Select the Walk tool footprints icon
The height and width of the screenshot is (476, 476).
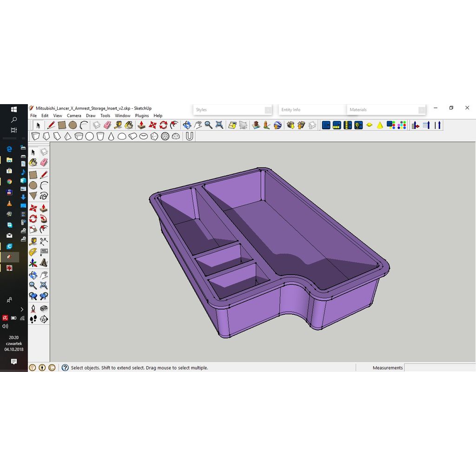33,319
